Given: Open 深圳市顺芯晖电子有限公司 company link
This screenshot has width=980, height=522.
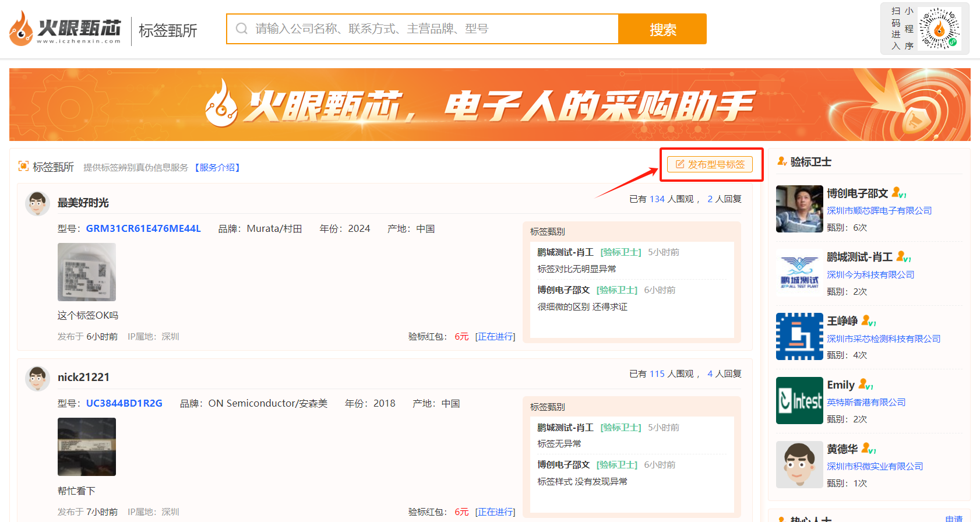Looking at the screenshot, I should coord(879,210).
